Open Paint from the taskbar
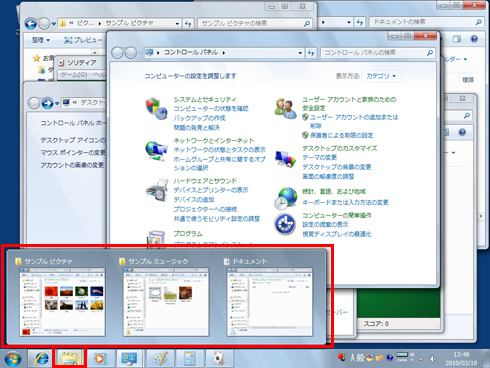The image size is (490, 368). click(x=160, y=359)
